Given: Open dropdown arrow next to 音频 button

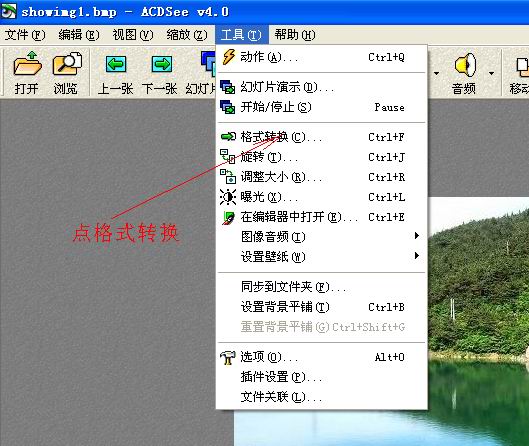Looking at the screenshot, I should [491, 73].
